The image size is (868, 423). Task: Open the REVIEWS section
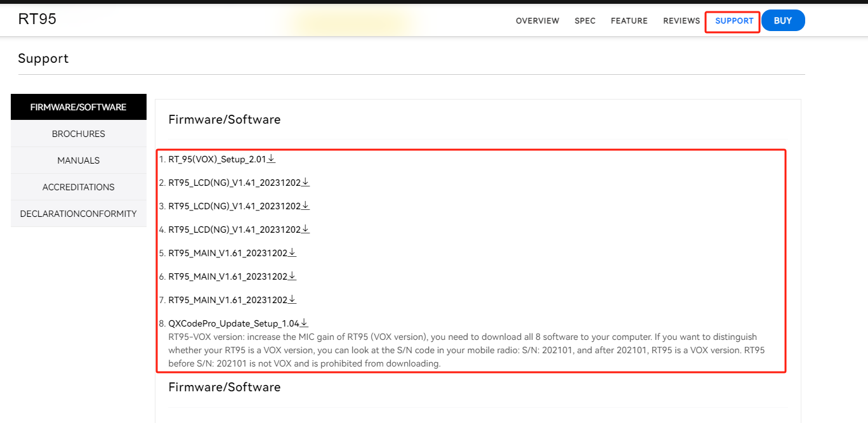pyautogui.click(x=681, y=21)
